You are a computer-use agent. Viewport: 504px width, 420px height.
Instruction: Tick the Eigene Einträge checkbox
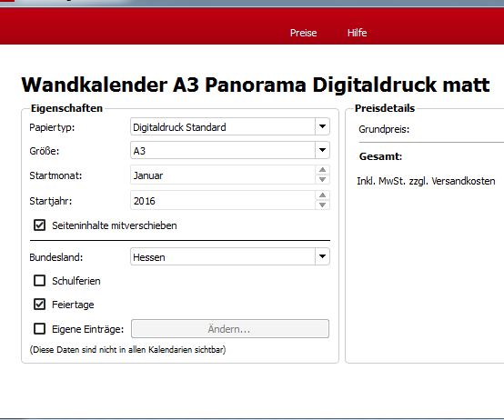pyautogui.click(x=39, y=328)
